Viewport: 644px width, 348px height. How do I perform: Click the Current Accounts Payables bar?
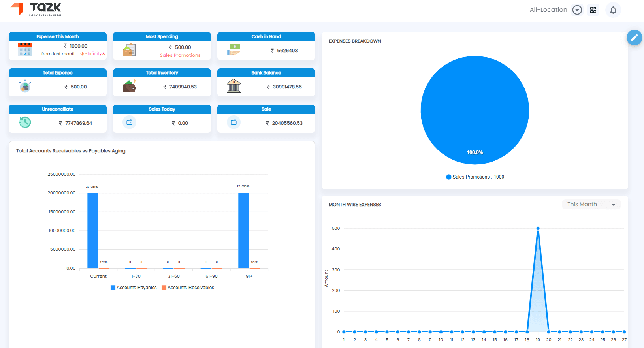93,230
